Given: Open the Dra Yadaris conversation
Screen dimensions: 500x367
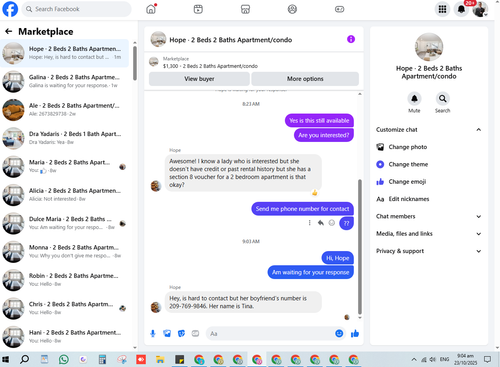Looking at the screenshot, I should (64, 138).
